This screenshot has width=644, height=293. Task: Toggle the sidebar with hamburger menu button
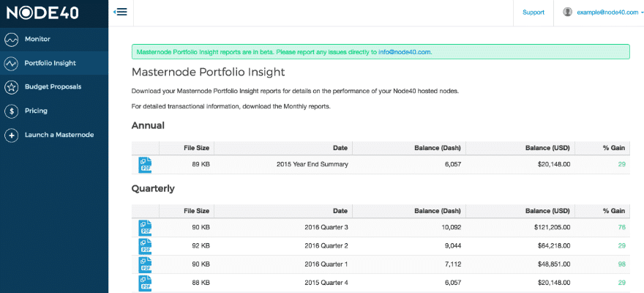click(121, 12)
